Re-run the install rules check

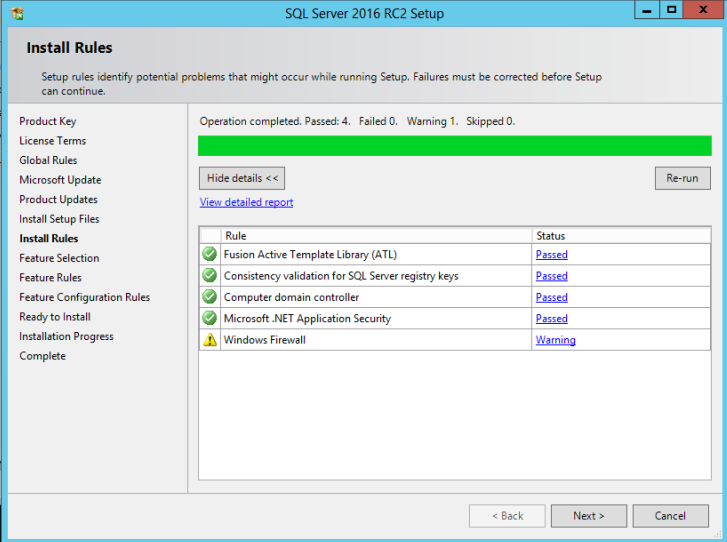pos(682,179)
